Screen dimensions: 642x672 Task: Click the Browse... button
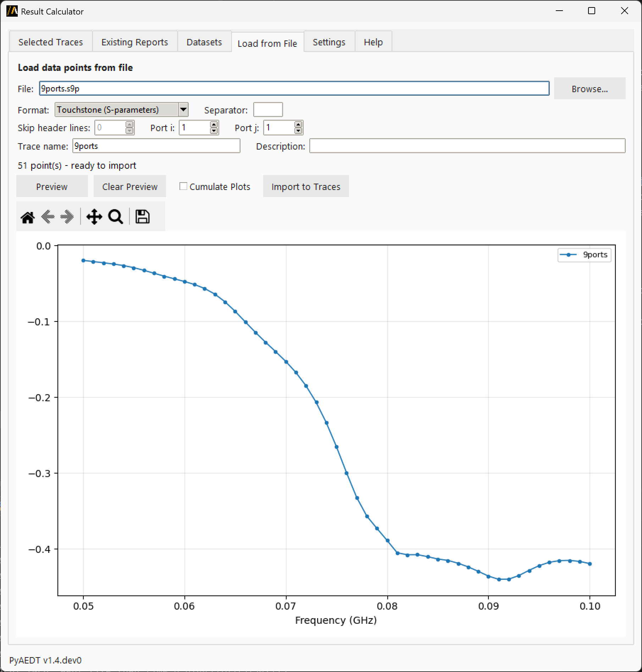[x=590, y=89]
